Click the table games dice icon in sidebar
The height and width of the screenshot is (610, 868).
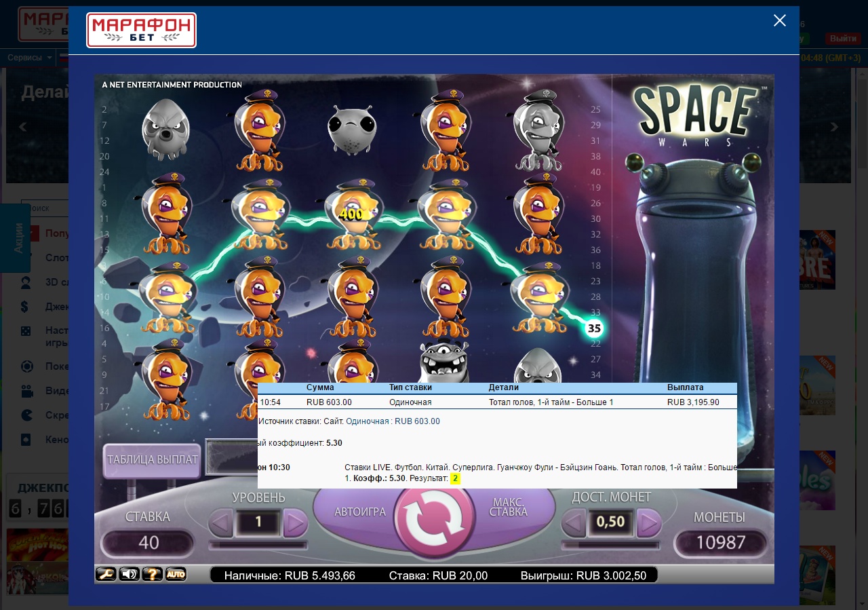tap(25, 331)
